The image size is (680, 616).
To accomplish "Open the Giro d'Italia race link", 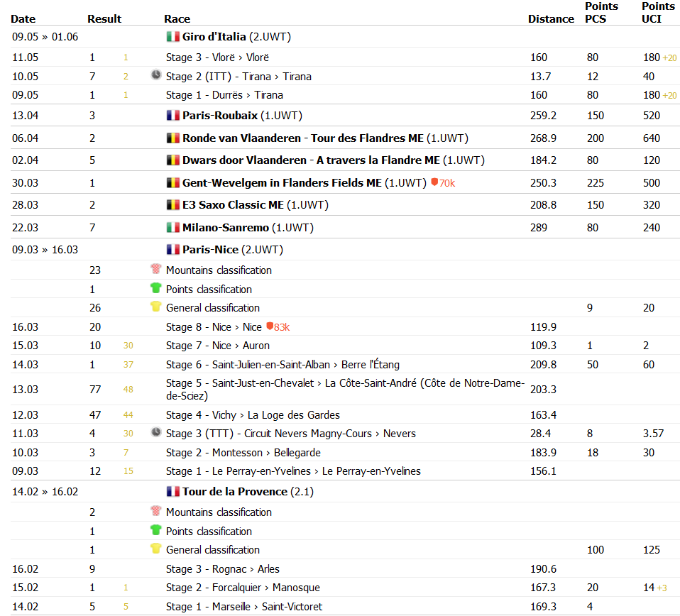I will (x=214, y=37).
